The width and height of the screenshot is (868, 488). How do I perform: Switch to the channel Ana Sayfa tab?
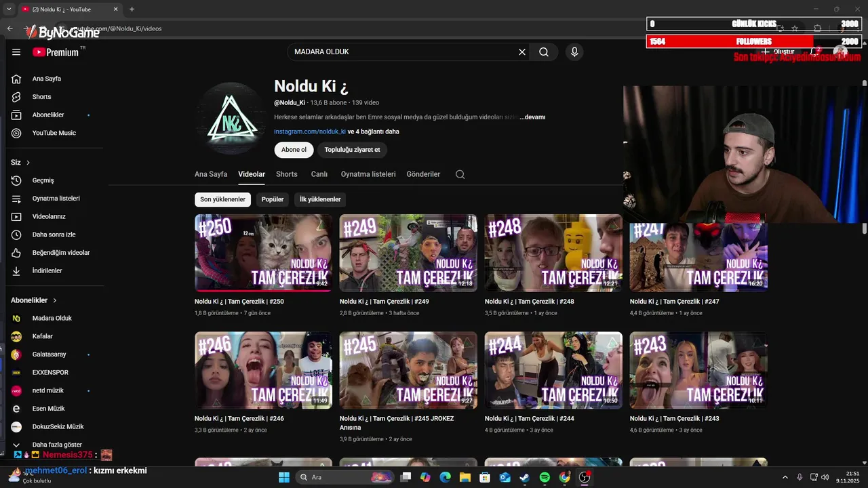[211, 174]
